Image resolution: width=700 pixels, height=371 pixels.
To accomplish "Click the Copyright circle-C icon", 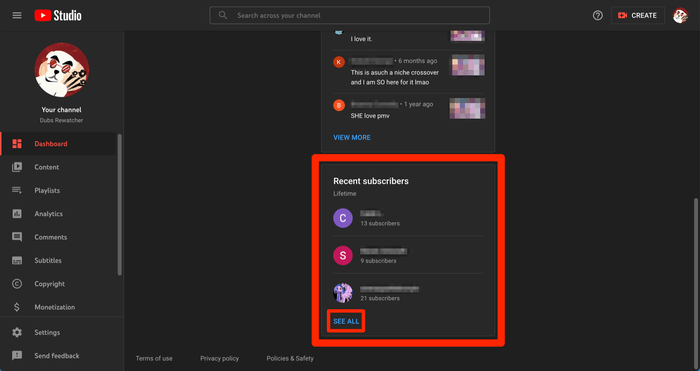I will 17,283.
